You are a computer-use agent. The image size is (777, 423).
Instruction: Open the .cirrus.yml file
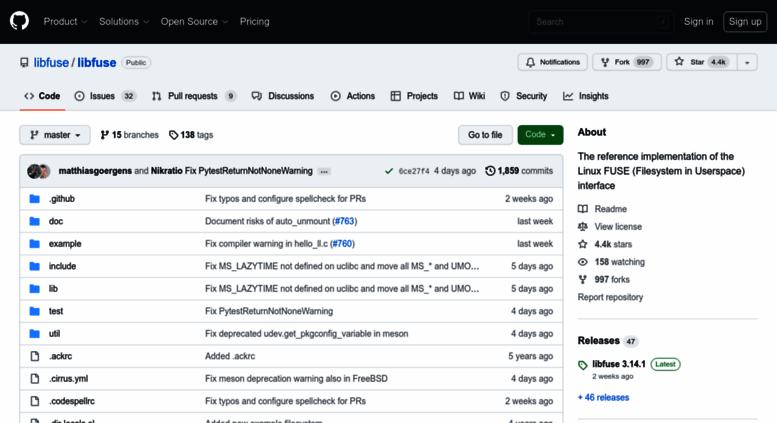tap(68, 379)
